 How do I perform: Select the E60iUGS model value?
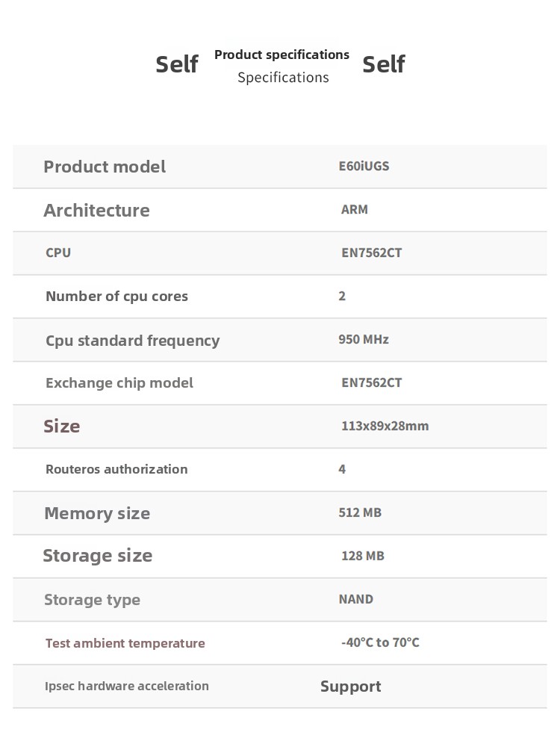pyautogui.click(x=364, y=166)
